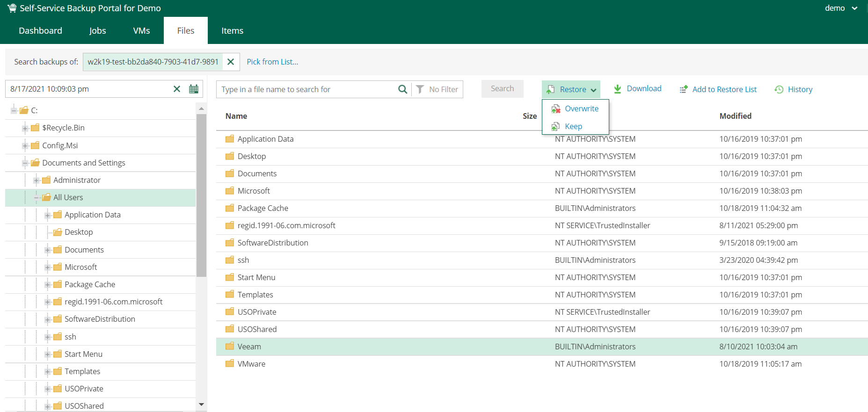
Task: Switch to the VMs tab
Action: point(141,31)
